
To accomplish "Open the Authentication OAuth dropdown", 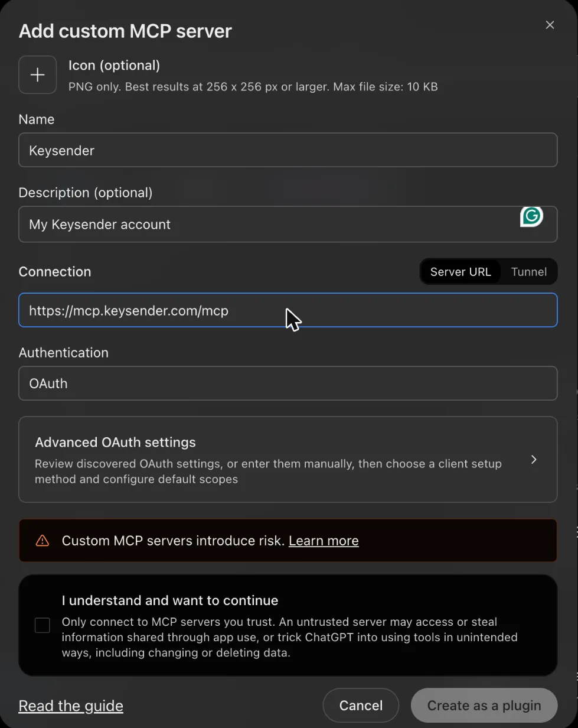I will tap(288, 383).
